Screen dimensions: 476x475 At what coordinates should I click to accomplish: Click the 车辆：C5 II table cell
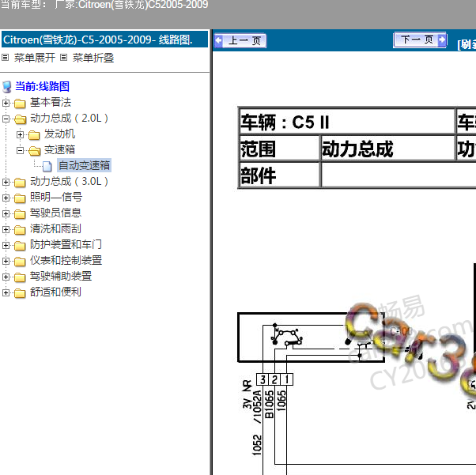click(x=347, y=122)
